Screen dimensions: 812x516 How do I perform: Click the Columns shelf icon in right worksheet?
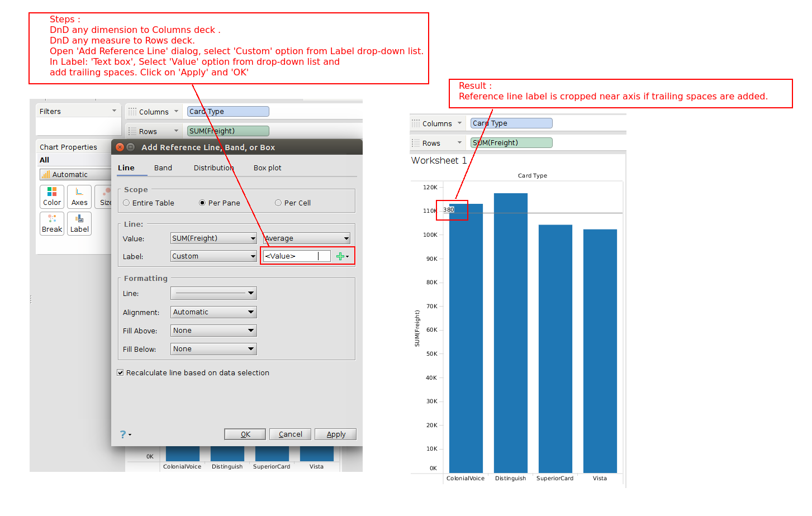(x=416, y=123)
